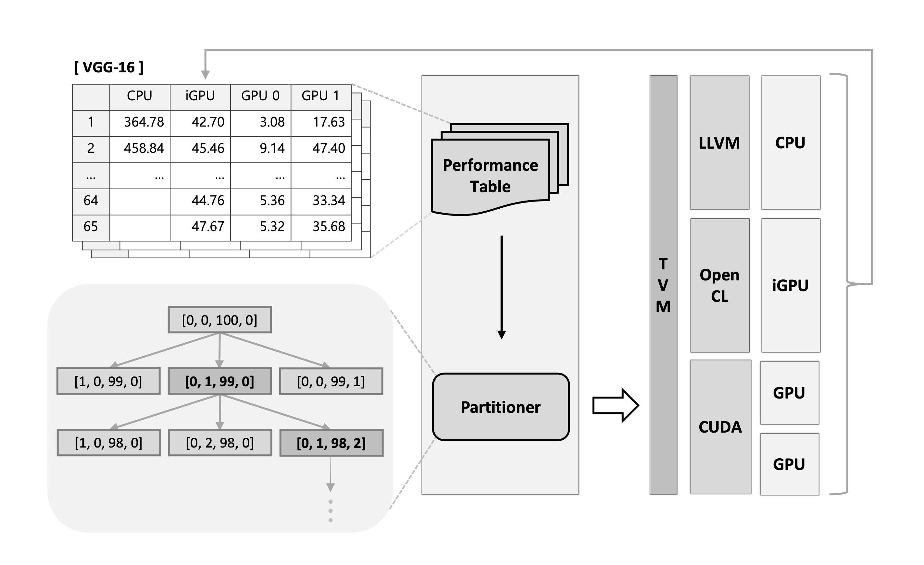Click the CUDA compiler block
This screenshot has height=565, width=924.
tap(726, 429)
